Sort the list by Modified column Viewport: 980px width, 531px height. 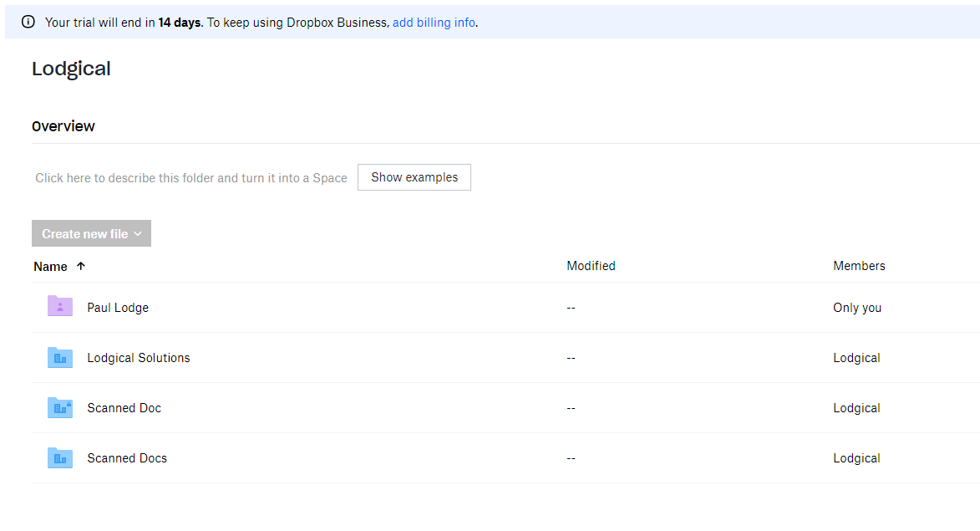591,266
